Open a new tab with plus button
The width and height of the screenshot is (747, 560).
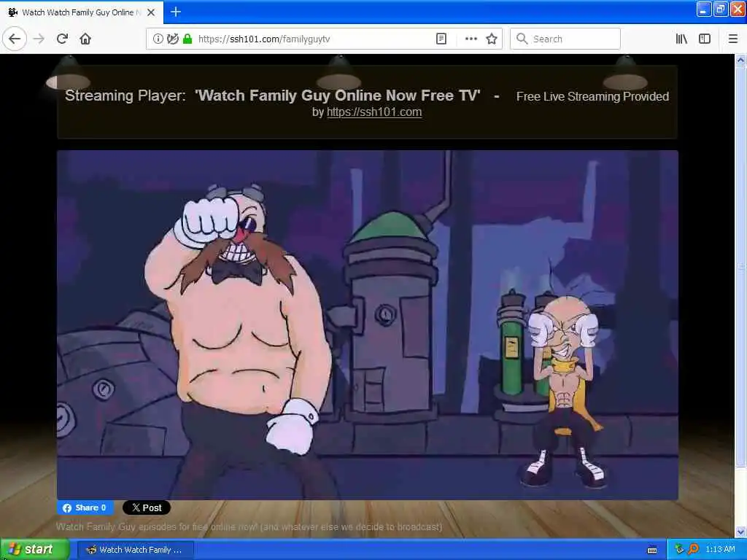(176, 12)
